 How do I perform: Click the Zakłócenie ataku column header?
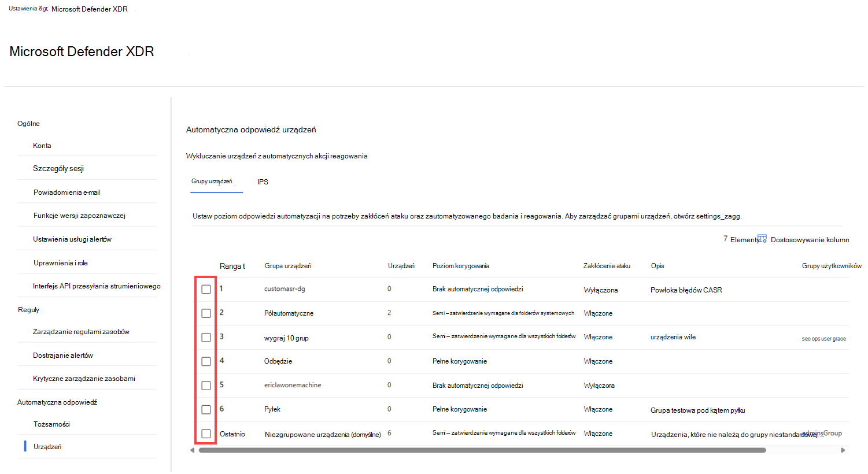[607, 266]
